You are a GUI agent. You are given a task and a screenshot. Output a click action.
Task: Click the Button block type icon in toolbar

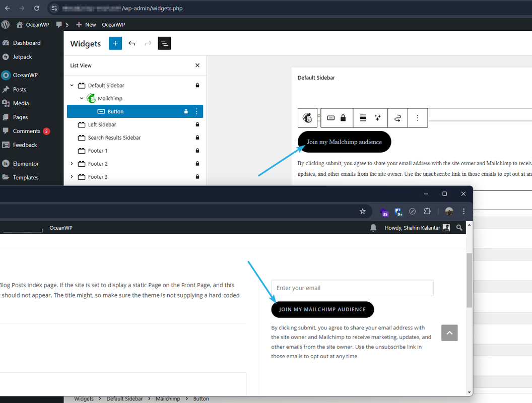331,118
